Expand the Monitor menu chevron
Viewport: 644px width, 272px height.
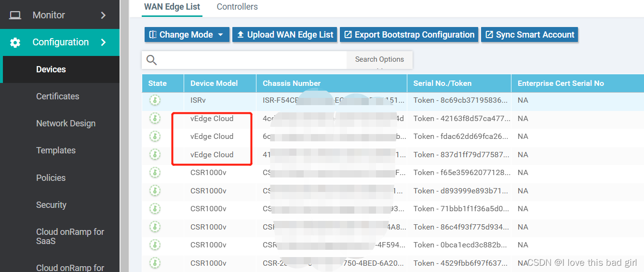(103, 15)
